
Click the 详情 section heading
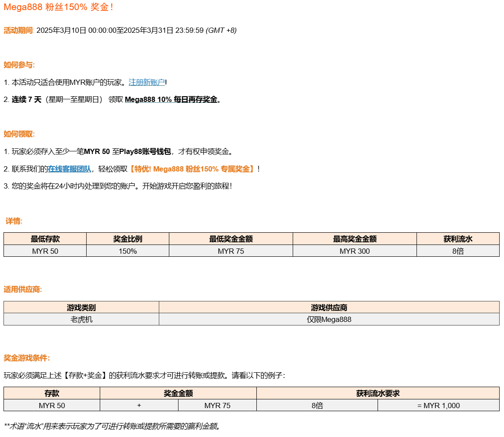tap(14, 221)
